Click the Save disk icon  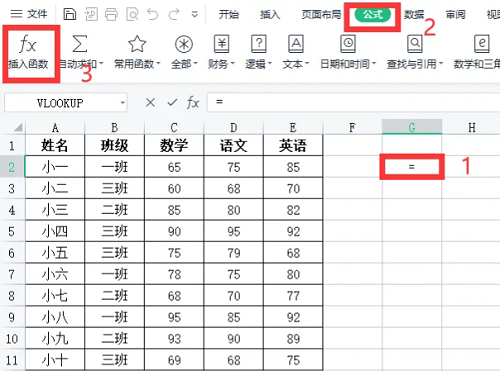[x=70, y=14]
